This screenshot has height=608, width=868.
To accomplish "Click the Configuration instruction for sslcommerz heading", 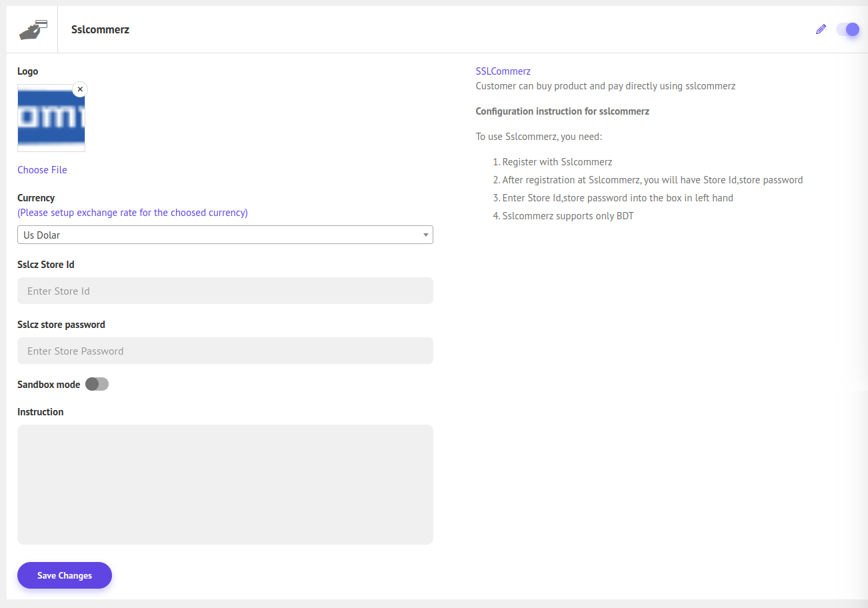I will point(562,111).
